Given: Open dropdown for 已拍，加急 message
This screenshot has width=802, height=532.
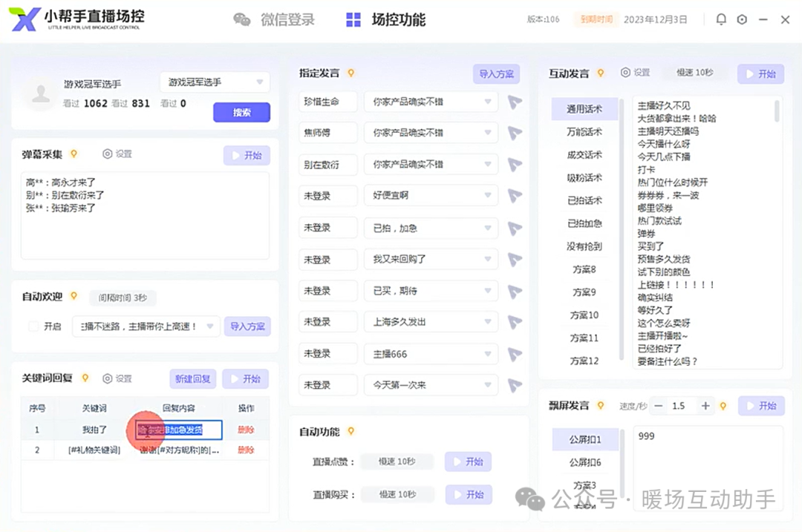Looking at the screenshot, I should [x=488, y=228].
